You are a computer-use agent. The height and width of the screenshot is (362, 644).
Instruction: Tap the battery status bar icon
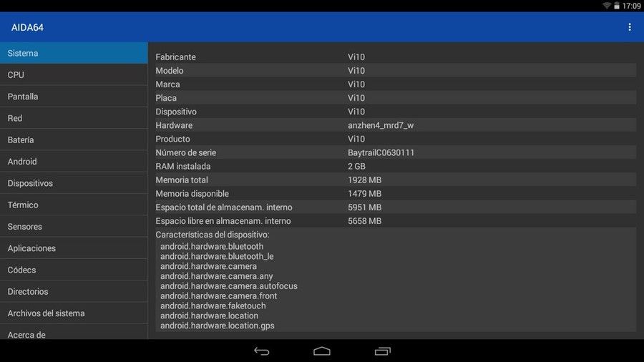tap(617, 5)
